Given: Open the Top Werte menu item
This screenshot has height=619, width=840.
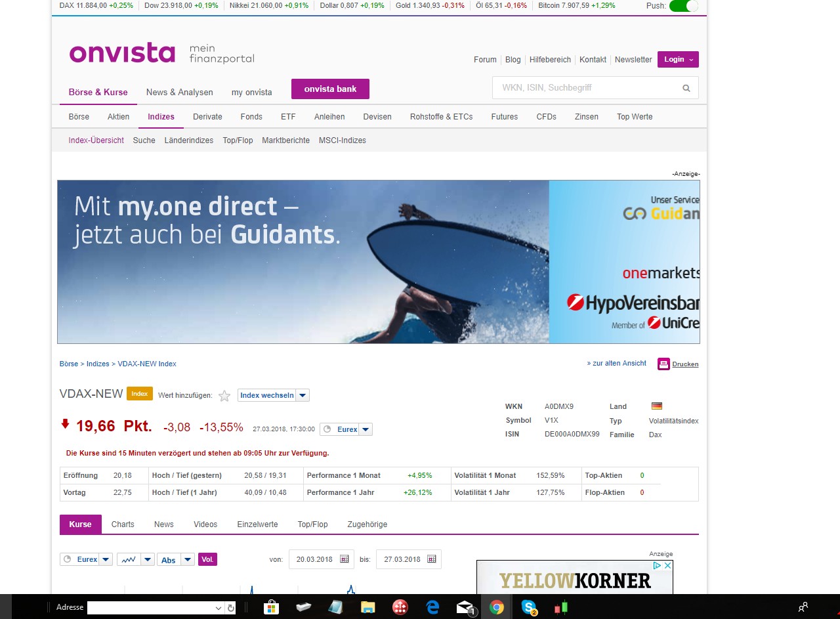Looking at the screenshot, I should [635, 117].
